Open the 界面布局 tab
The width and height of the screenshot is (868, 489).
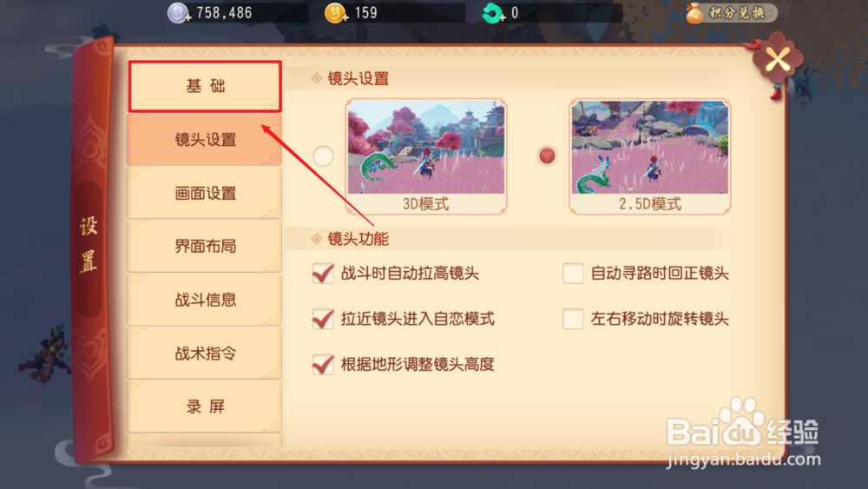click(205, 247)
